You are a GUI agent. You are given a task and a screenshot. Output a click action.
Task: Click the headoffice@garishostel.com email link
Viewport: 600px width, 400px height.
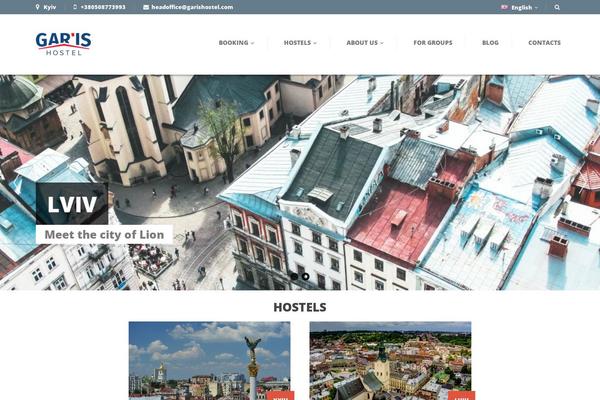(x=192, y=7)
